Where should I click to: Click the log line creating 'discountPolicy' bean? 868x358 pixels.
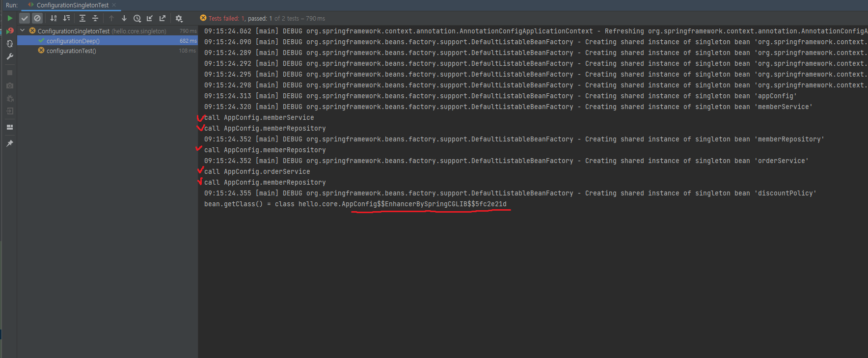pos(510,193)
